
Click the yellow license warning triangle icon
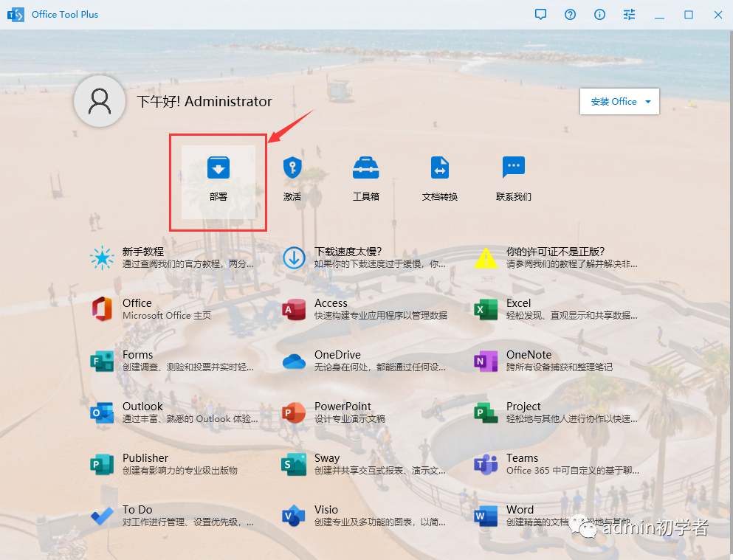486,257
